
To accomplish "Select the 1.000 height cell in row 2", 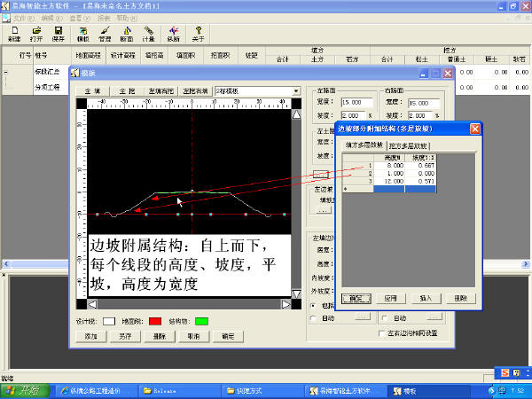I will (389, 174).
